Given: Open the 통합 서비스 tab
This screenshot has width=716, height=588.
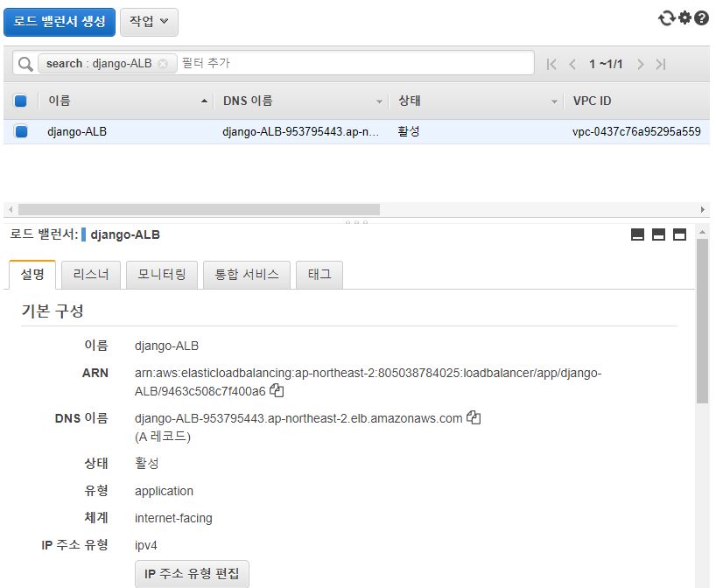Looking at the screenshot, I should pyautogui.click(x=247, y=275).
